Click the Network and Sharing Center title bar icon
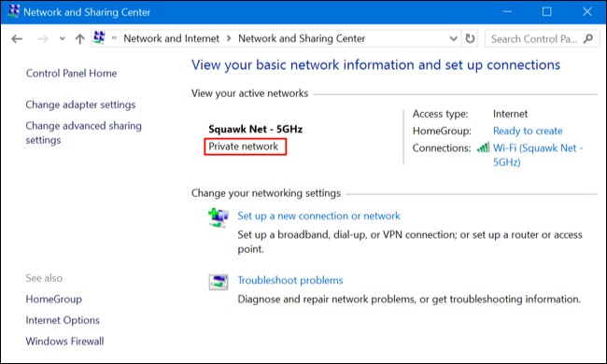 [x=14, y=11]
